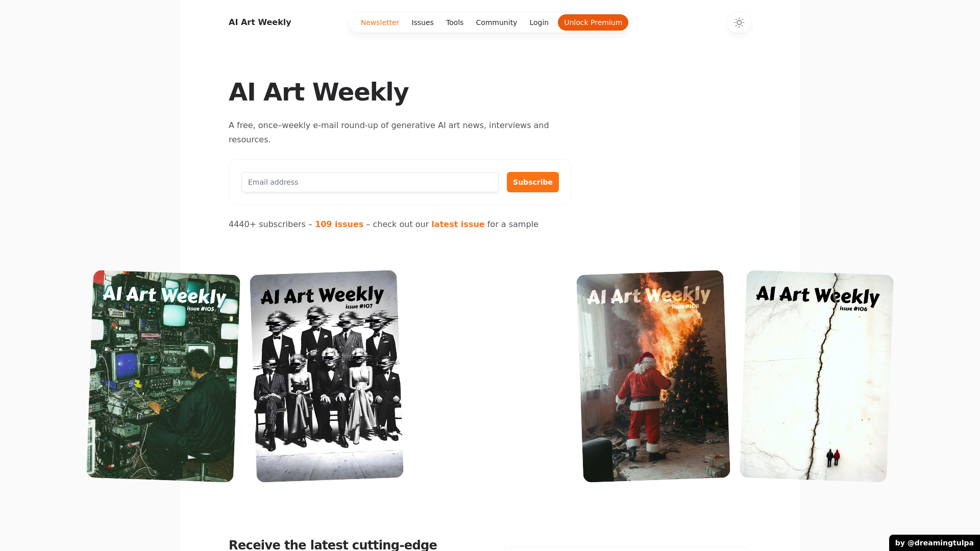
Task: Focus the Email address field
Action: (370, 182)
